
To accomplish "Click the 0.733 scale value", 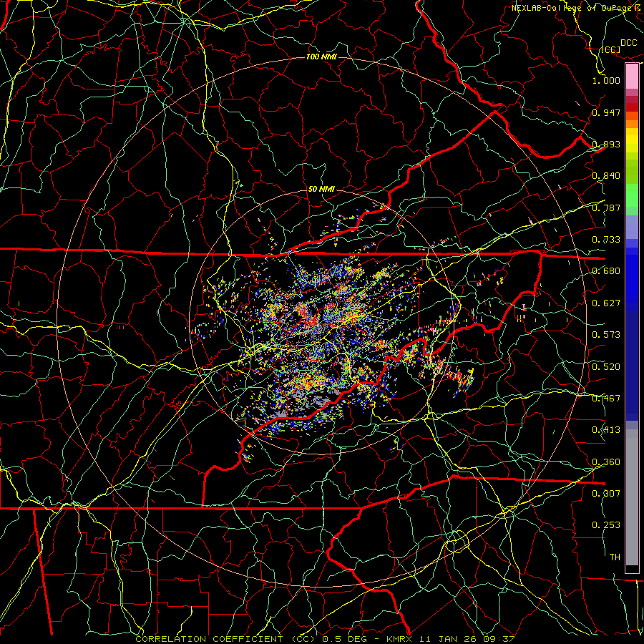I will (606, 240).
